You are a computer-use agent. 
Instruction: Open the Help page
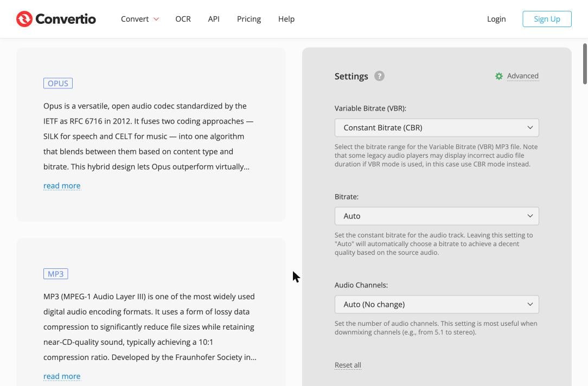(286, 19)
